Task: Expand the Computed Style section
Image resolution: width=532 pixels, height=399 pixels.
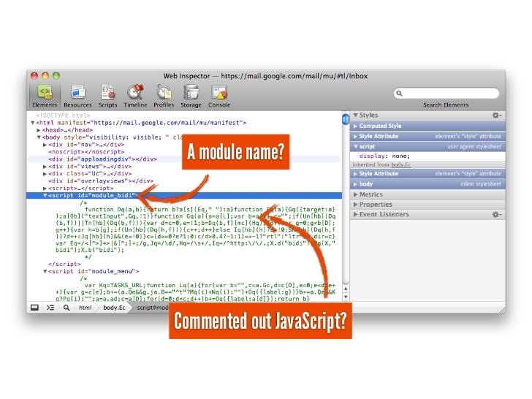Action: click(x=355, y=126)
